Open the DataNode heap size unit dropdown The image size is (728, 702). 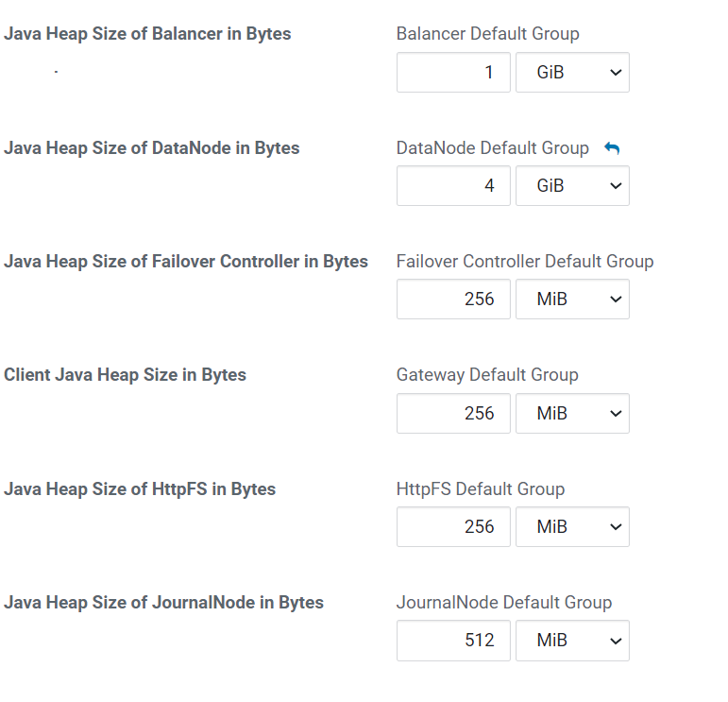click(x=572, y=186)
